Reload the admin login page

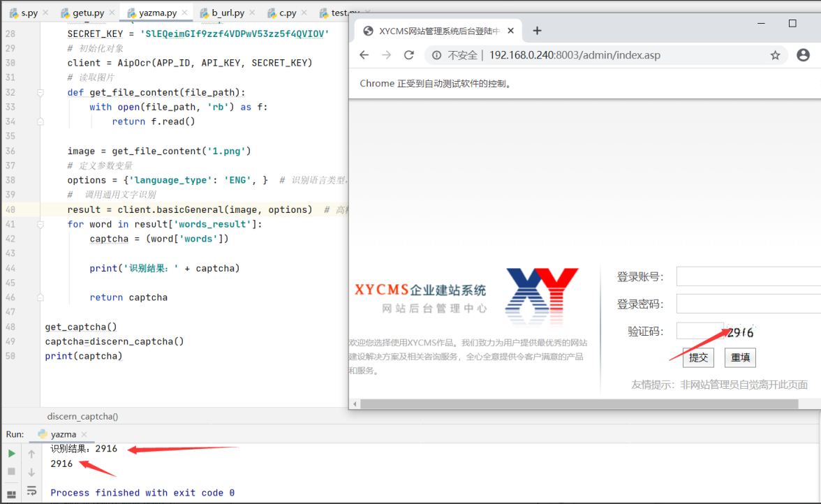click(409, 55)
